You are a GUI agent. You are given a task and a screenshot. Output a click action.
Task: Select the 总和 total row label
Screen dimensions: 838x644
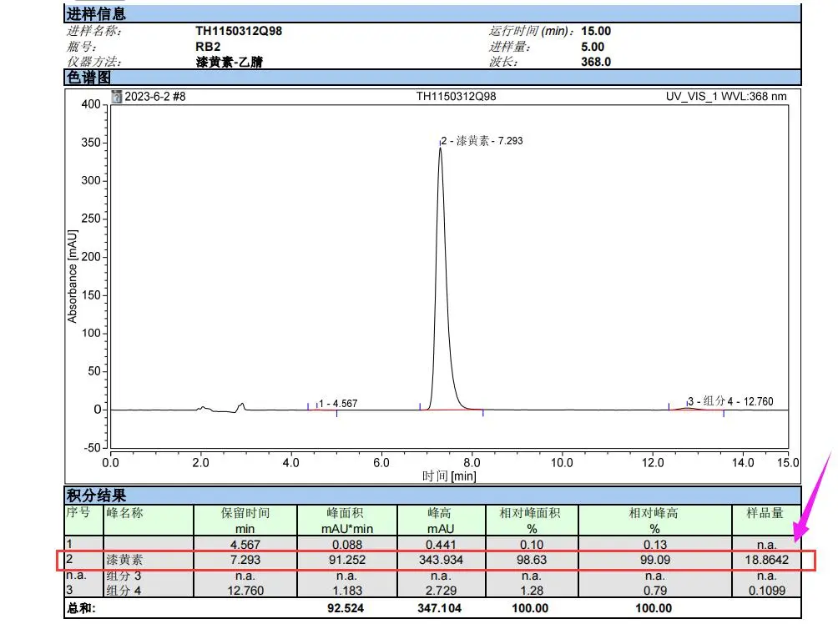click(x=81, y=608)
